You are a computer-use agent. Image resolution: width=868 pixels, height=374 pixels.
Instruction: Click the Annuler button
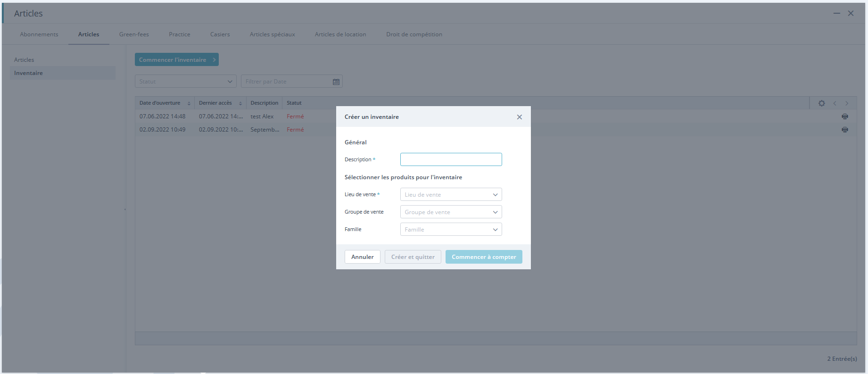point(362,257)
